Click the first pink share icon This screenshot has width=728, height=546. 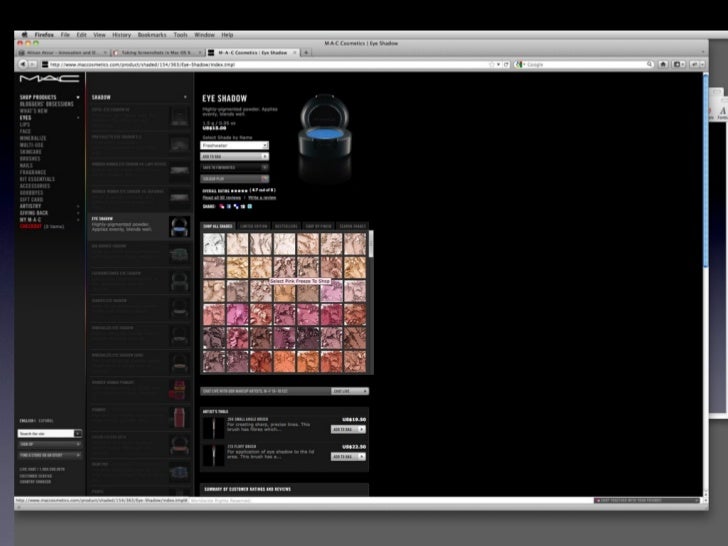pos(222,207)
